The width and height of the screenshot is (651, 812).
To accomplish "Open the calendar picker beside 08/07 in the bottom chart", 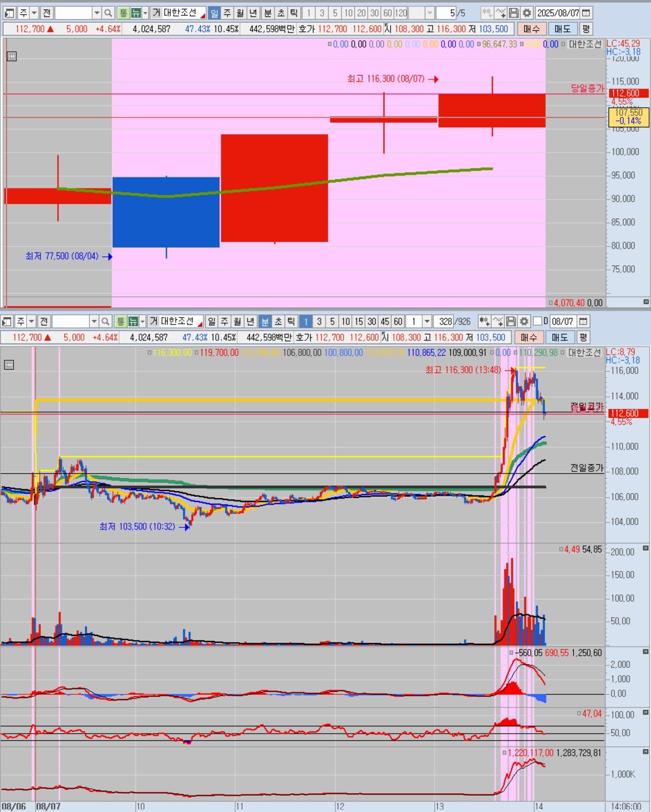I will (583, 321).
